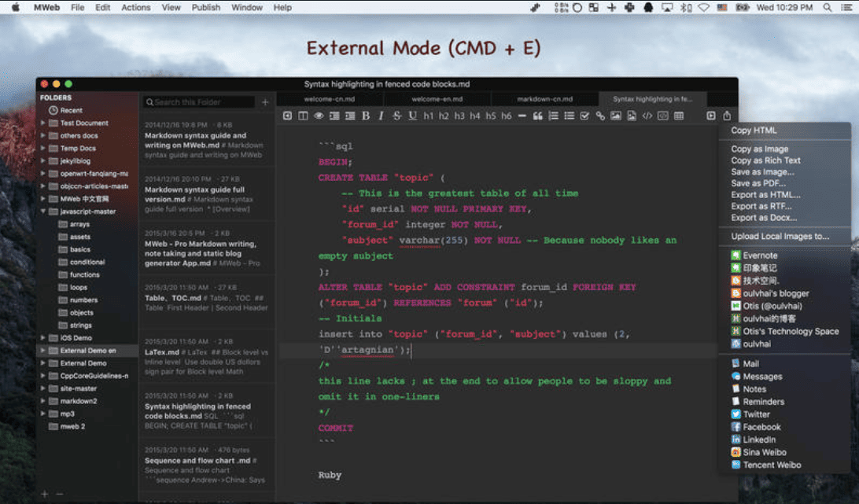Collapse the javascript-master folder
Screen dimensions: 859x504
[42, 212]
